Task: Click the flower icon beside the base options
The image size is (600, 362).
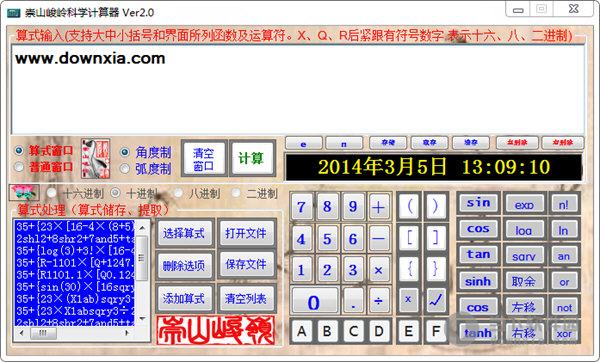Action: tap(24, 193)
